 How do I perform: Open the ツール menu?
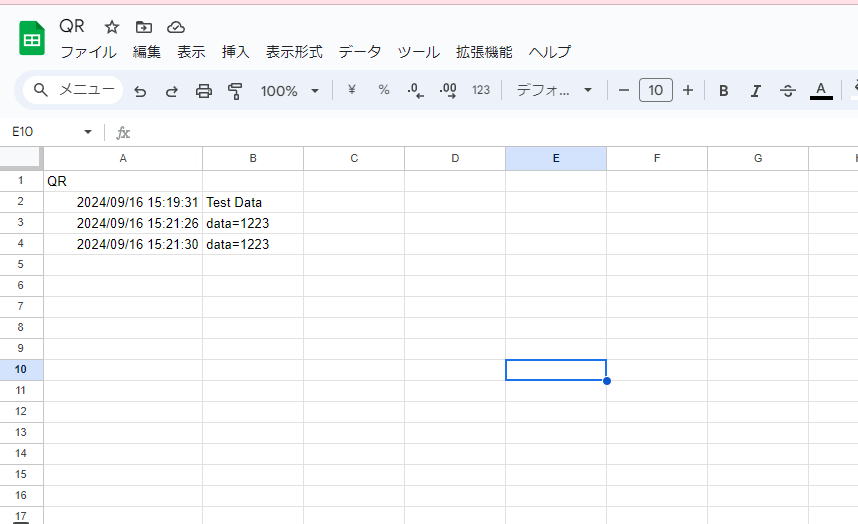(x=419, y=52)
